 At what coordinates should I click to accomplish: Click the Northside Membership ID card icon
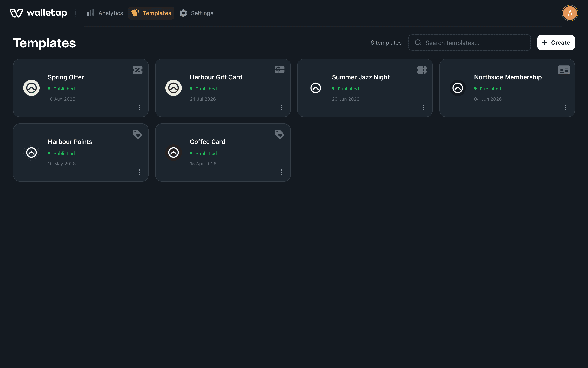pyautogui.click(x=564, y=70)
